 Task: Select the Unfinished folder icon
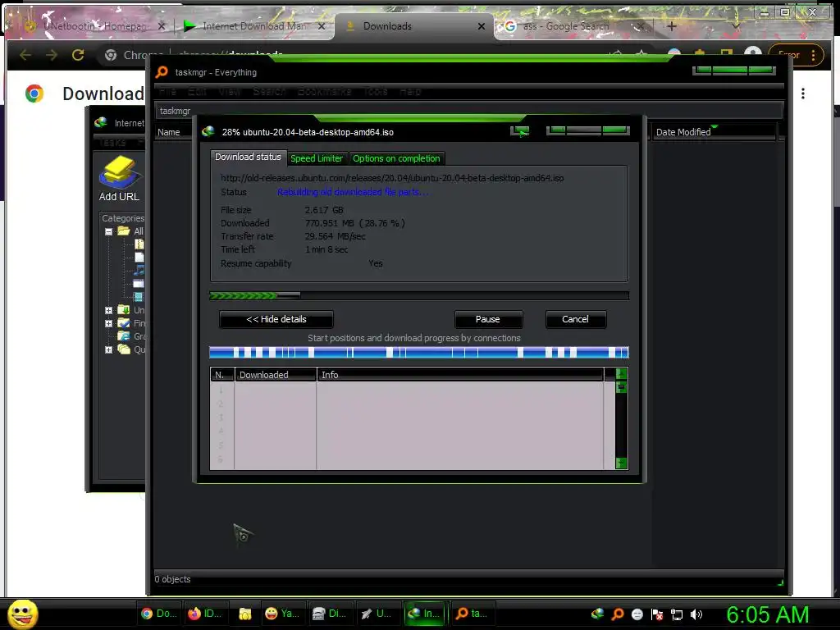tap(124, 309)
